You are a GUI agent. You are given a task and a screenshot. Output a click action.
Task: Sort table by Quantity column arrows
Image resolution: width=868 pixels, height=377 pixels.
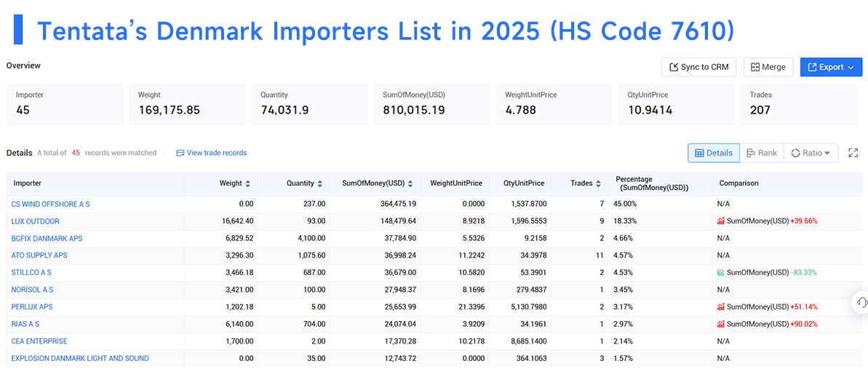tap(319, 183)
